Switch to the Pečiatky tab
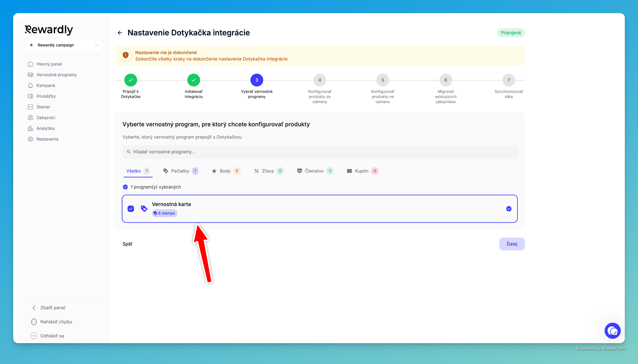 pos(181,171)
